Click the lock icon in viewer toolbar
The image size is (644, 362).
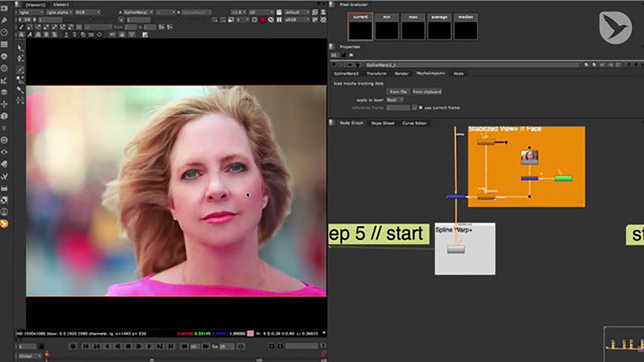[122, 35]
